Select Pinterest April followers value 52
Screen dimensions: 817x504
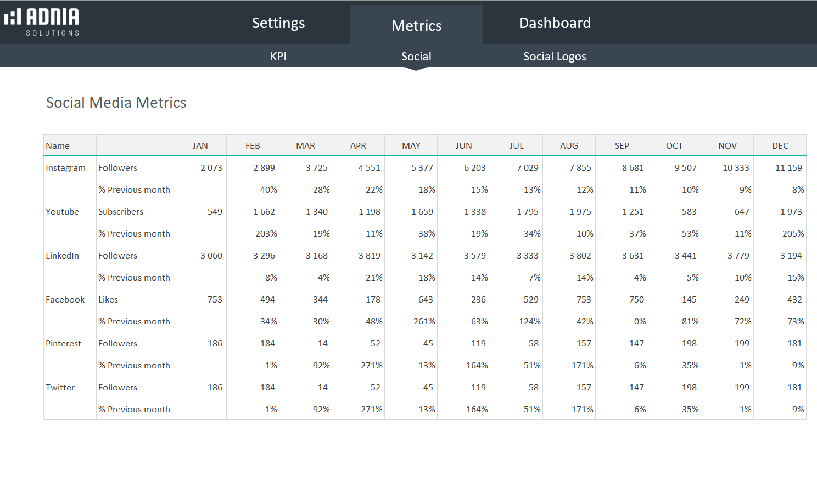(375, 344)
